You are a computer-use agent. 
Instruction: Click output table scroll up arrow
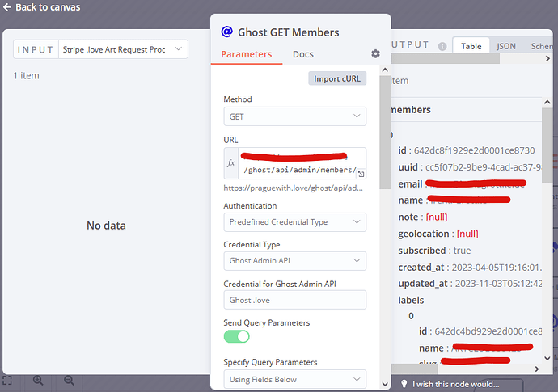click(547, 102)
